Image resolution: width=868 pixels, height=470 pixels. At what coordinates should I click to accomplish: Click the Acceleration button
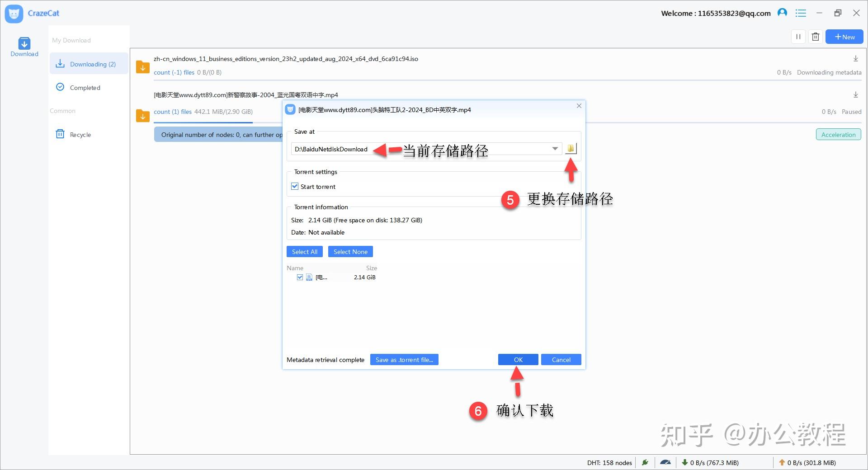(x=838, y=135)
